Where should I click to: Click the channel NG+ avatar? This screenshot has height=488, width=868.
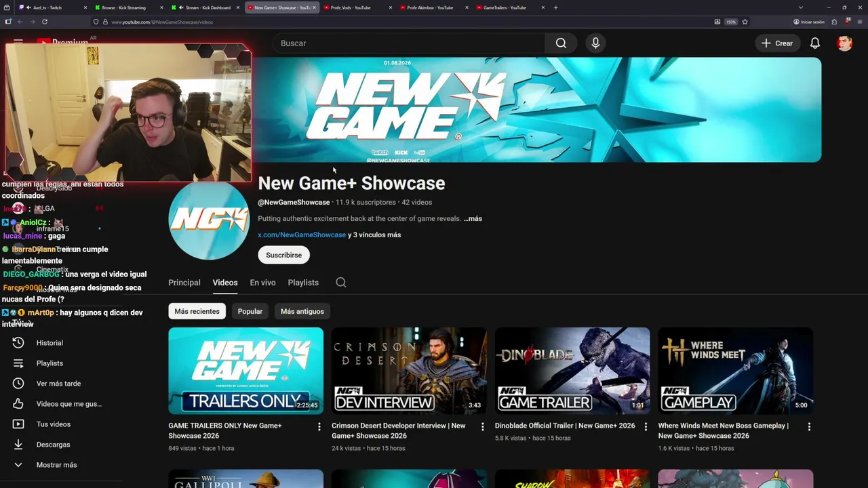(209, 220)
